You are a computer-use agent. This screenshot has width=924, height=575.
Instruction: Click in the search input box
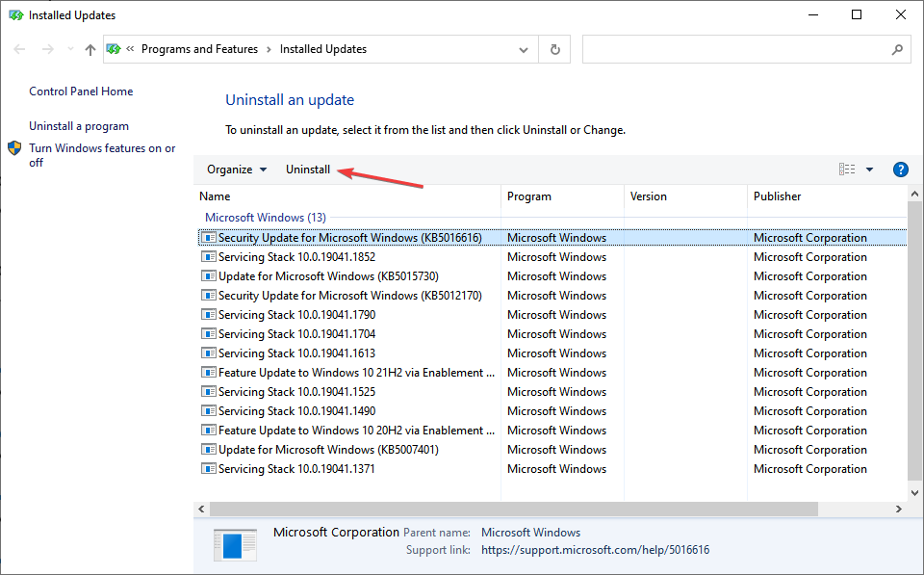pos(736,49)
